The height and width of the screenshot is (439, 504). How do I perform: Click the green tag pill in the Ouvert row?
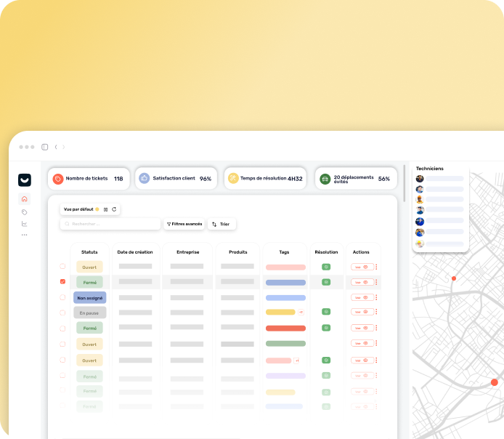(285, 344)
